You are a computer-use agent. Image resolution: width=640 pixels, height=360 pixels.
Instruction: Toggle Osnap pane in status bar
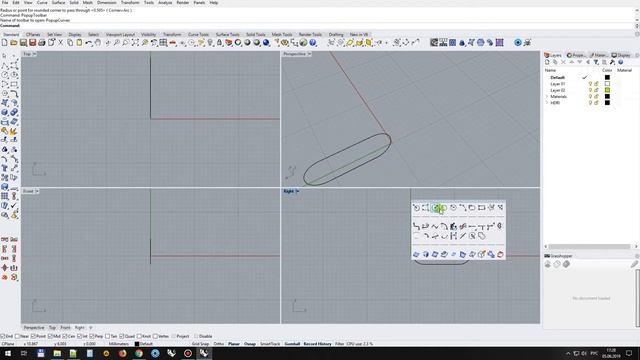[250, 344]
